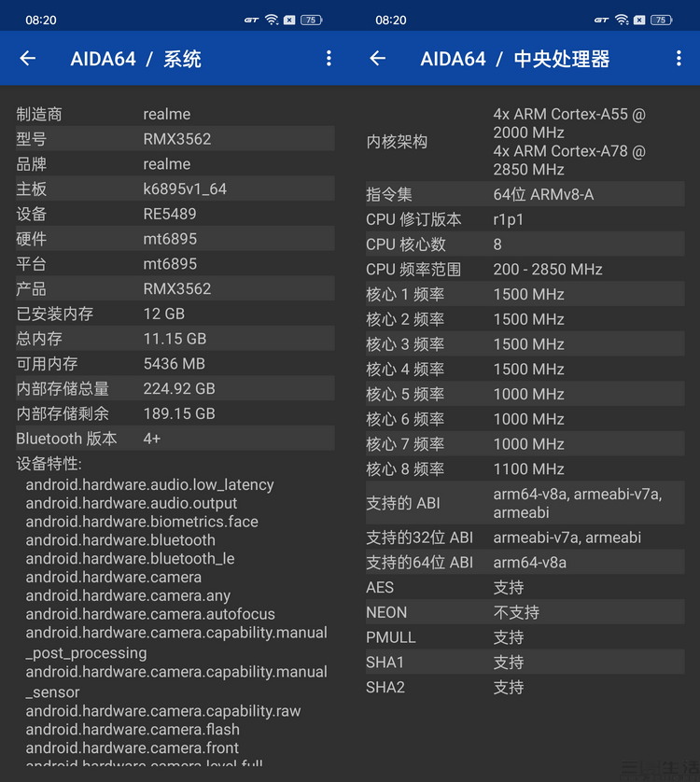
Task: Select the Bluetooth 版本 4+ row
Action: click(x=175, y=438)
